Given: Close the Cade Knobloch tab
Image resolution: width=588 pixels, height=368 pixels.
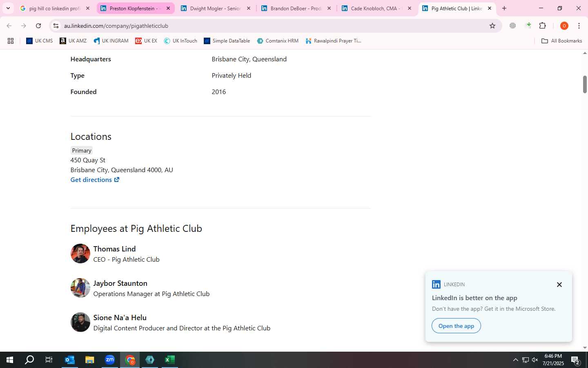Looking at the screenshot, I should (x=409, y=8).
